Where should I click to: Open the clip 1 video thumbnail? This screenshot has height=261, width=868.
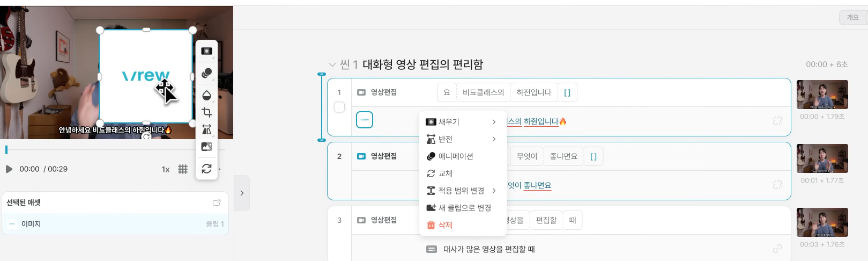[x=822, y=95]
